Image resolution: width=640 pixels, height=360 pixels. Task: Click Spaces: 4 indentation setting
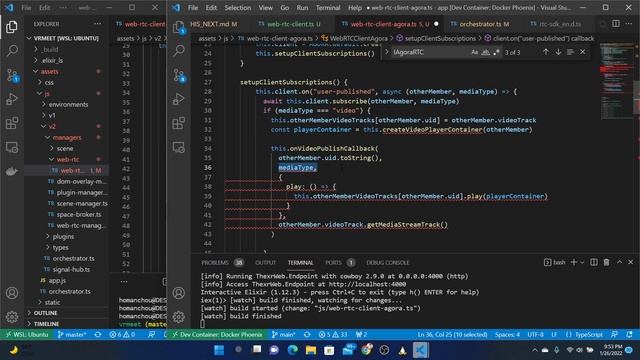click(507, 335)
